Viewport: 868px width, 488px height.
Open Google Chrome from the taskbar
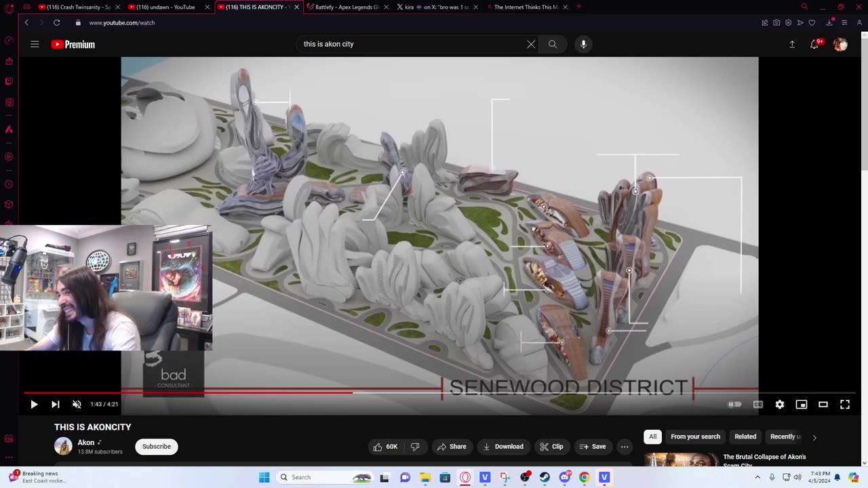pos(585,477)
